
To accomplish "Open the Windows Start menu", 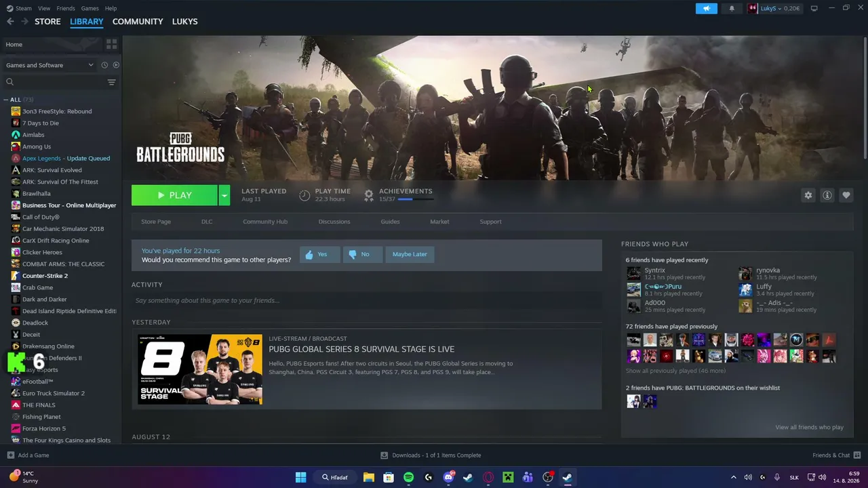I will coord(300,477).
